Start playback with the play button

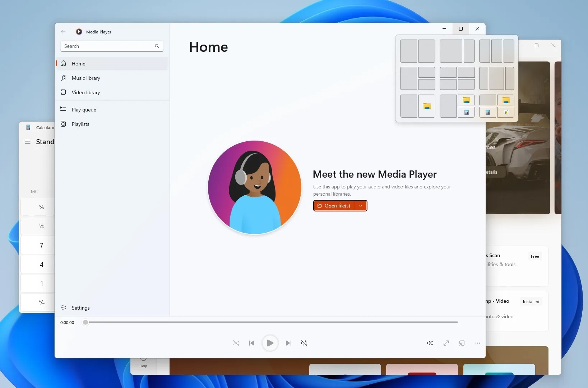pos(270,343)
